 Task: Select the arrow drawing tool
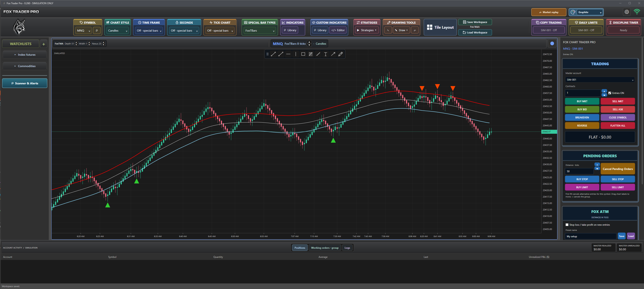click(x=333, y=54)
